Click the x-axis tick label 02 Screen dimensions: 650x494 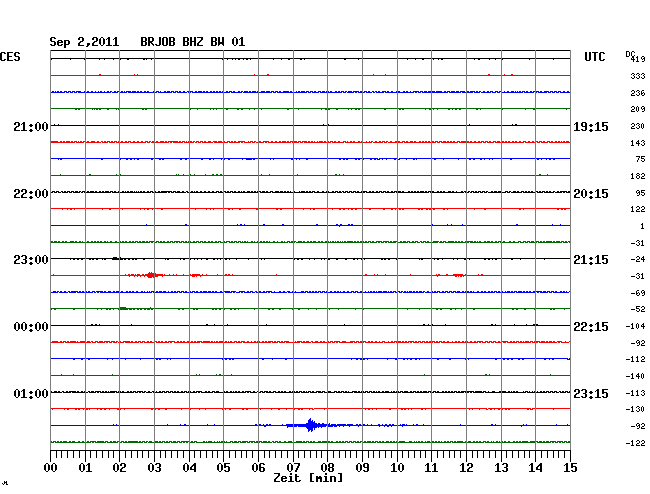[x=119, y=468]
